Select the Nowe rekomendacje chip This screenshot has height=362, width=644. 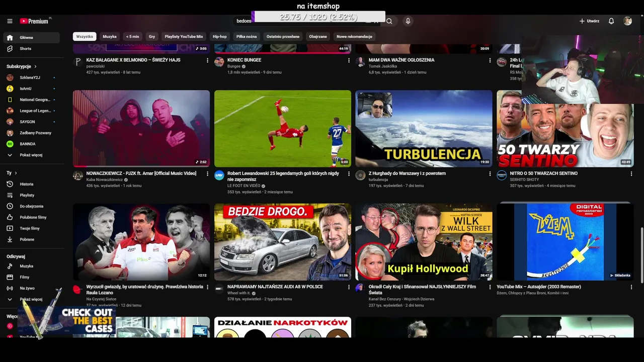354,37
